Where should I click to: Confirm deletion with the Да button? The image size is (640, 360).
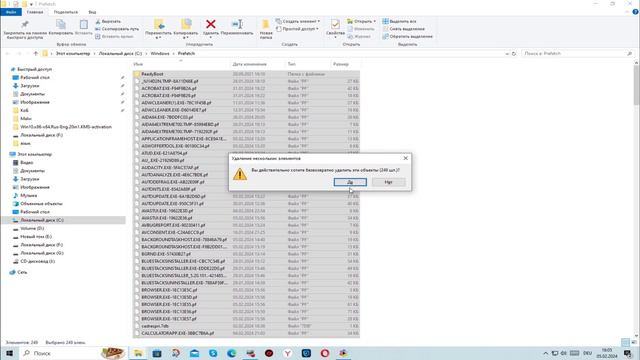click(x=350, y=182)
